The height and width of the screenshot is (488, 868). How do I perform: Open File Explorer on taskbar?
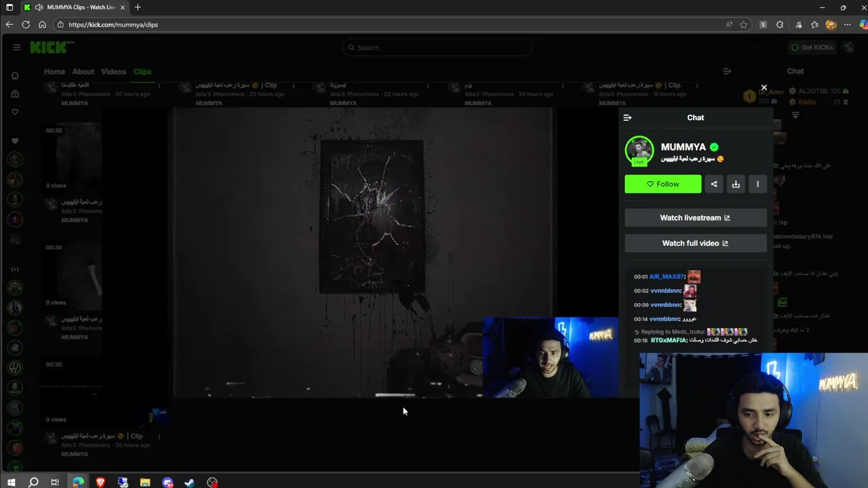click(145, 483)
